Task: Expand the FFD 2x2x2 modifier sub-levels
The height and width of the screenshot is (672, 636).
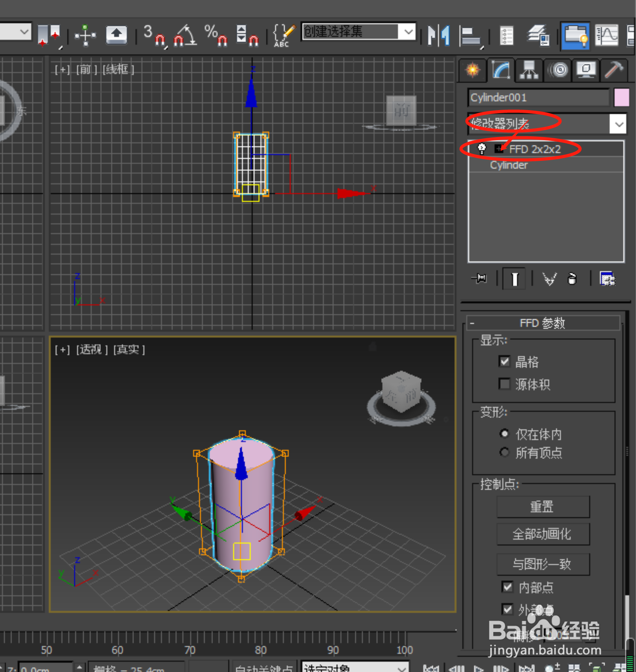Action: click(x=499, y=149)
